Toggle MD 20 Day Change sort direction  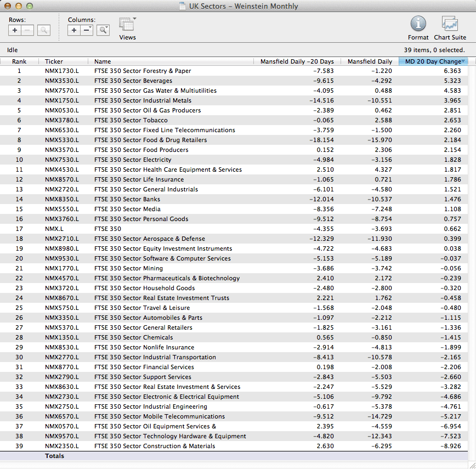click(x=433, y=61)
